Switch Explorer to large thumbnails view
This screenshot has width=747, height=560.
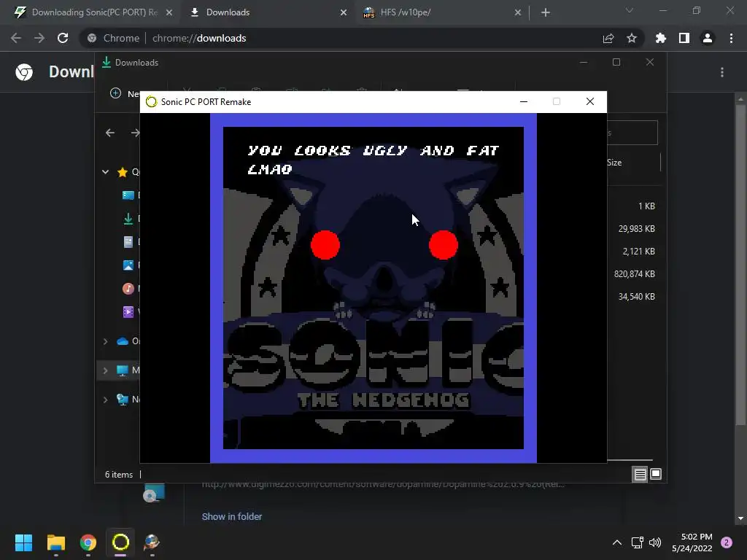click(656, 474)
